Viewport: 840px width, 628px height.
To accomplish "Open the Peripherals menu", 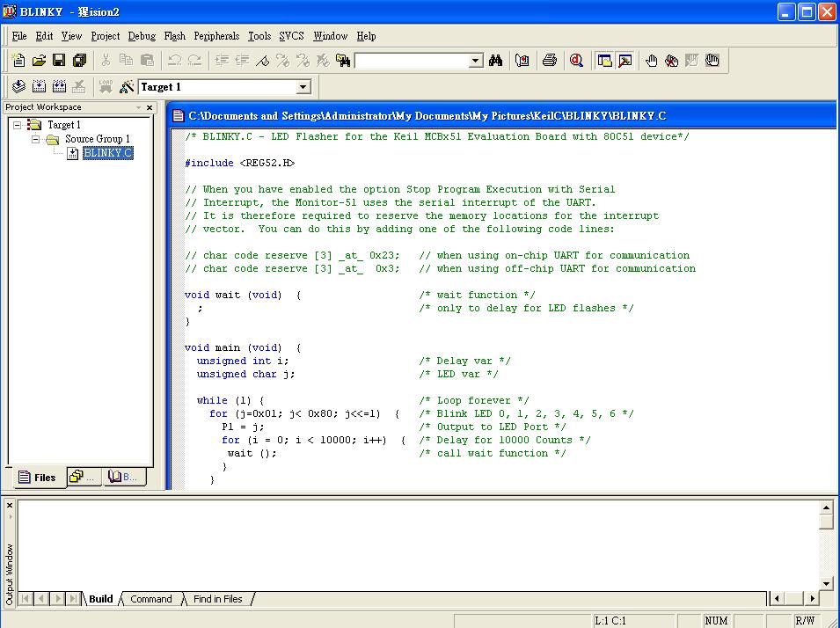I will 216,36.
